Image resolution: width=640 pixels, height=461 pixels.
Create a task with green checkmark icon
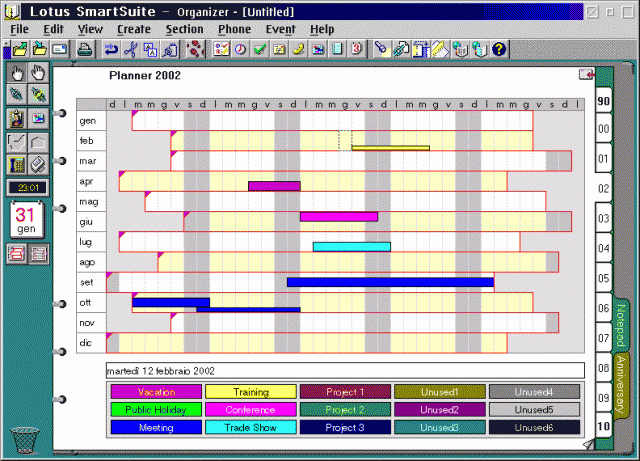tap(260, 49)
